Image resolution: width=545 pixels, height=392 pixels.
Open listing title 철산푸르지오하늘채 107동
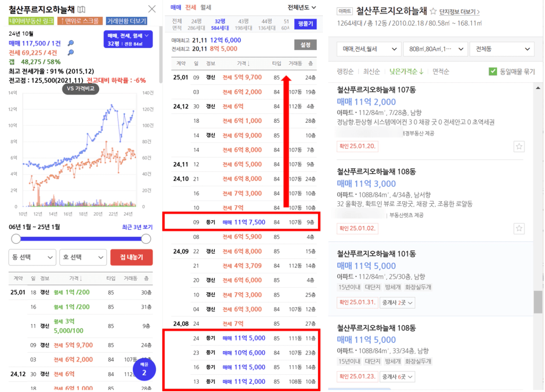[376, 90]
